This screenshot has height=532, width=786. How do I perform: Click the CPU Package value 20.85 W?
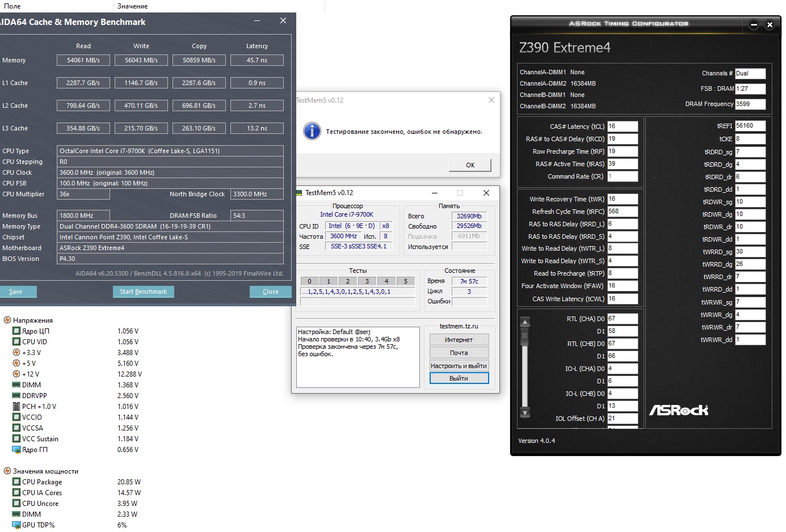[x=129, y=482]
